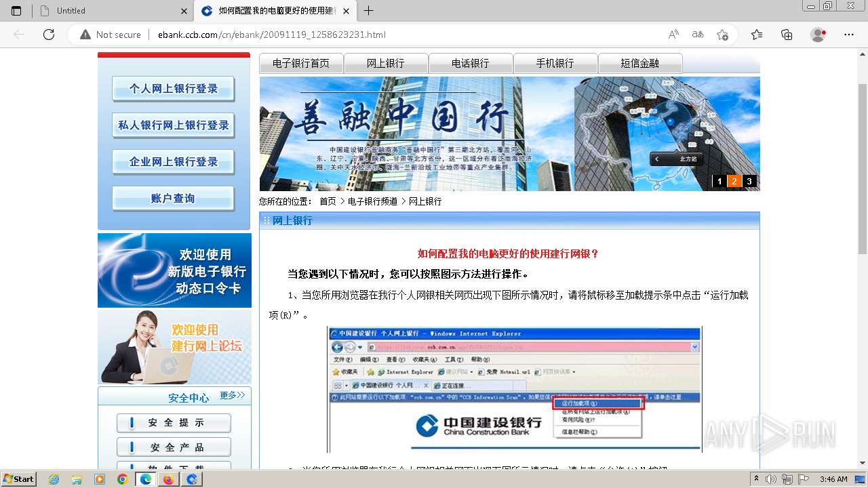Click the browser profile avatar icon
The height and width of the screenshot is (488, 868).
point(818,35)
